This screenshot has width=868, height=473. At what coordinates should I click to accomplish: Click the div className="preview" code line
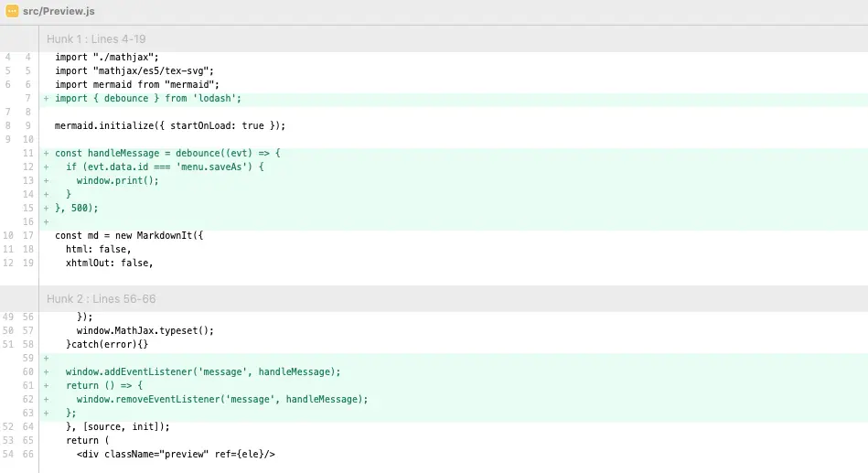(176, 454)
